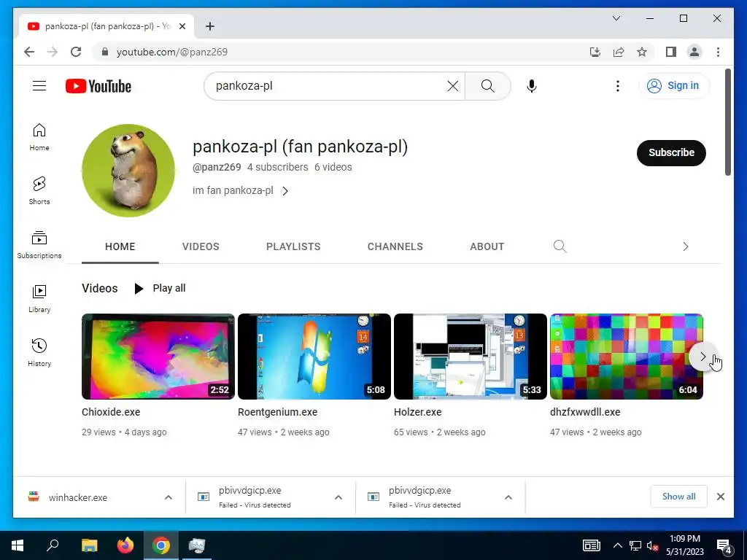Open a new browser tab
747x560 pixels.
[210, 26]
